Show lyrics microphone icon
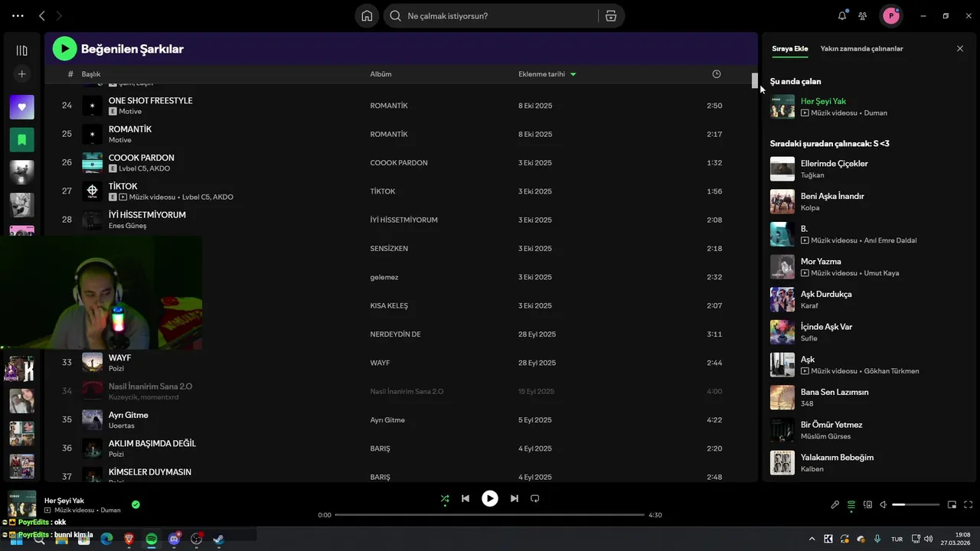Screen dimensions: 980x551 (x=835, y=504)
